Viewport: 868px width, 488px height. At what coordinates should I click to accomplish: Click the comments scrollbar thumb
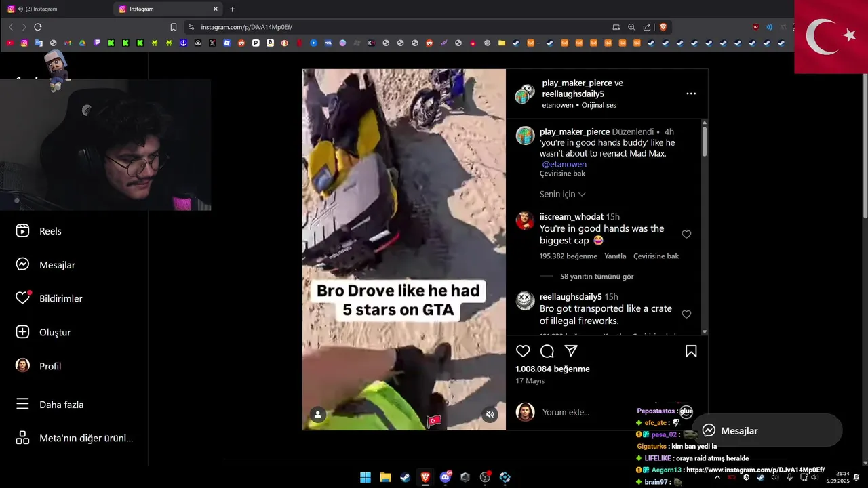pyautogui.click(x=705, y=141)
